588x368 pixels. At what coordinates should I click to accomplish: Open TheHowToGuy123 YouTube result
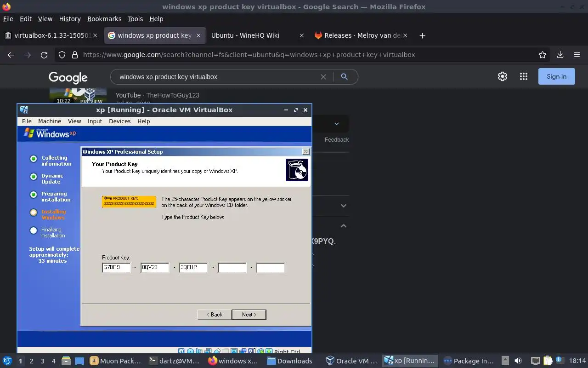[158, 95]
